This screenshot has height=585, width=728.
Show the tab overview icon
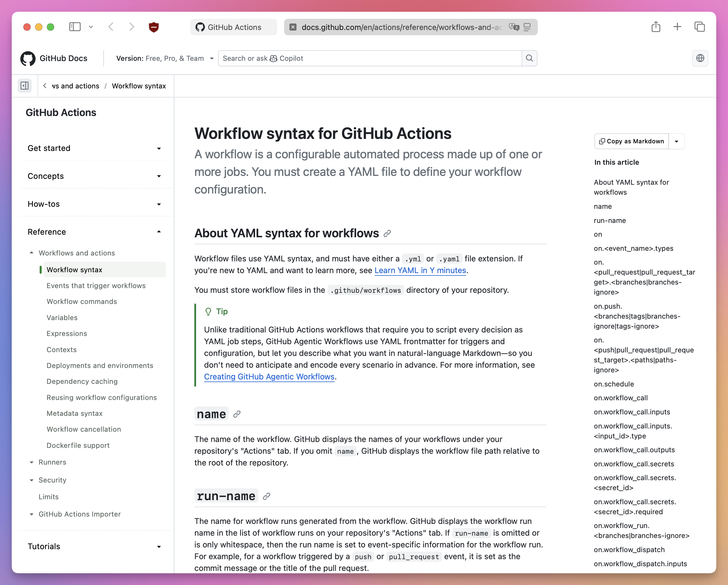coord(699,27)
